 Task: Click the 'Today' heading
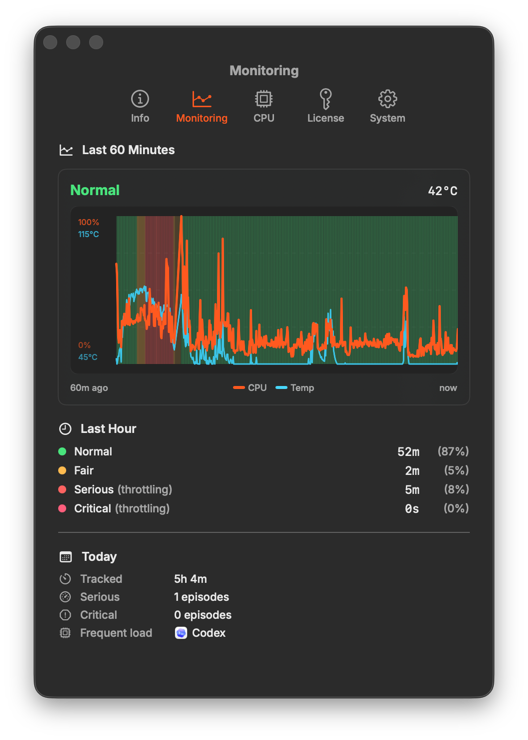[x=99, y=557]
